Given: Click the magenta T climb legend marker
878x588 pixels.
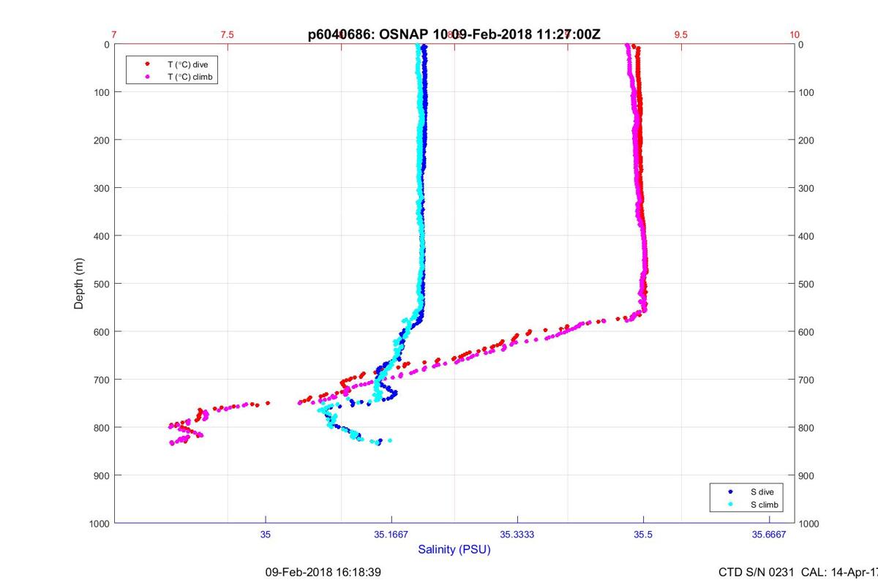Looking at the screenshot, I should pyautogui.click(x=149, y=76).
